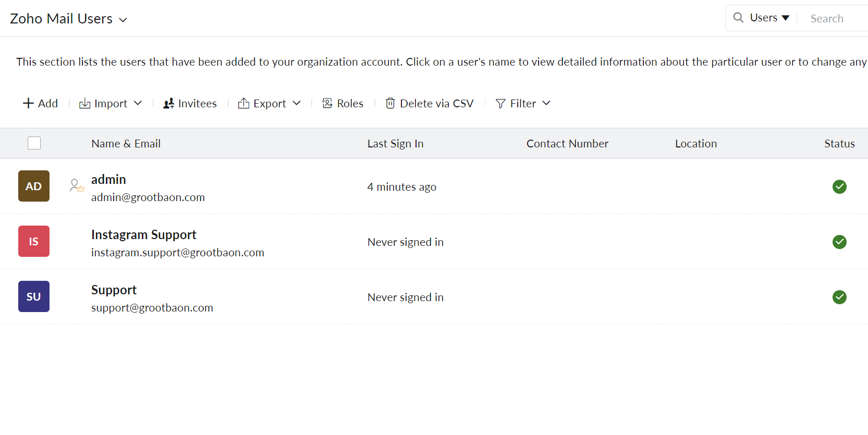Viewport: 868px width, 435px height.
Task: Click the Roles badge icon
Action: 327,103
